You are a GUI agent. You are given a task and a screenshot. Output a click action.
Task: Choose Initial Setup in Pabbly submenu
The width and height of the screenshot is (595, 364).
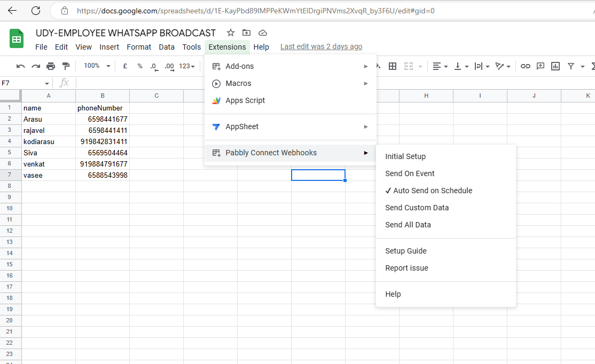tap(446, 156)
